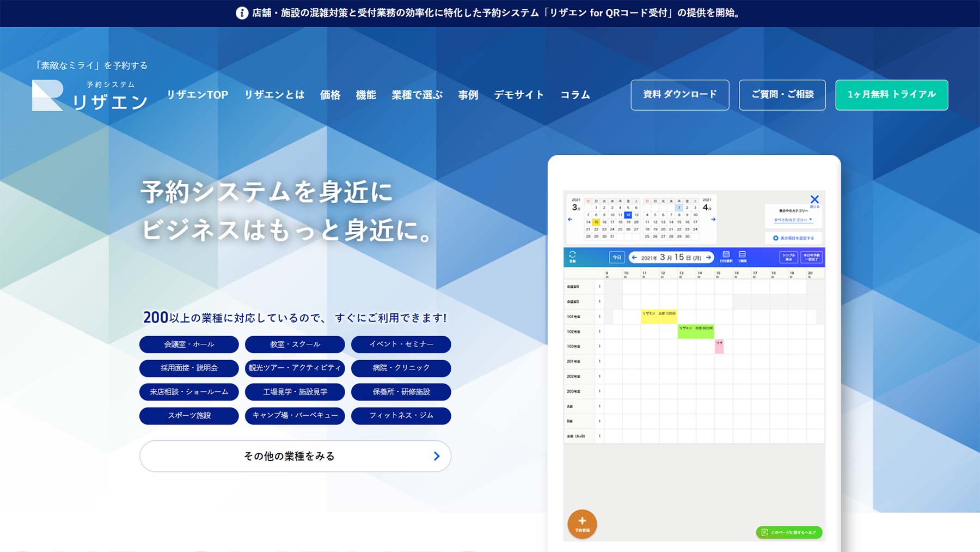Select March 31 in the March mini calendar
980x552 pixels.
(612, 236)
